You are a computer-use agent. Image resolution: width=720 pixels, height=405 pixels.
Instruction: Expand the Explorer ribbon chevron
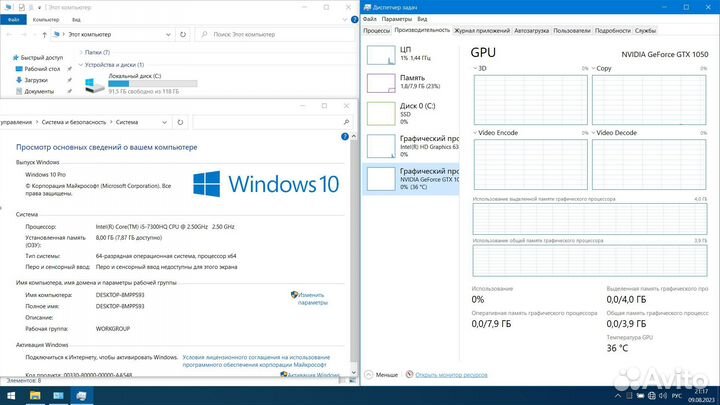coord(345,20)
